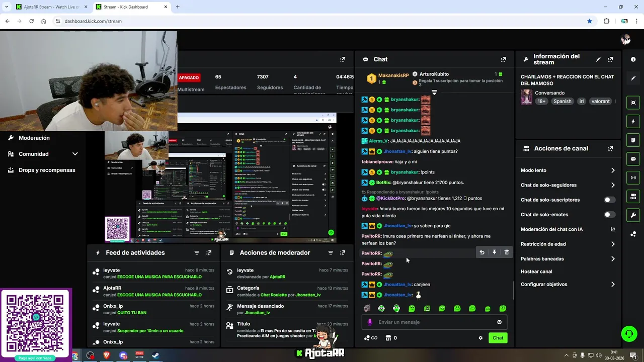Delete the hovered PavitoRR chat message
Screen dimensions: 644x362
(x=507, y=252)
